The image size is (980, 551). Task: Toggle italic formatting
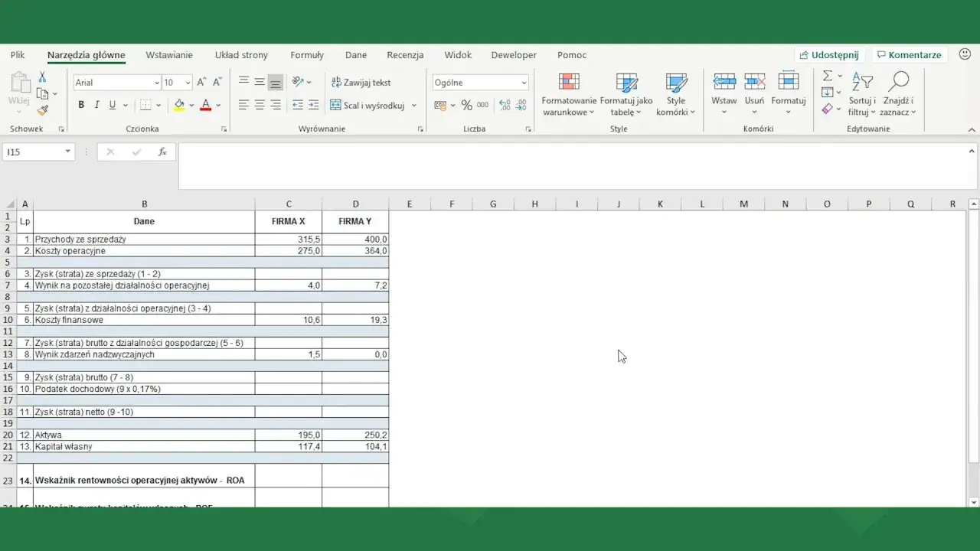click(x=97, y=106)
